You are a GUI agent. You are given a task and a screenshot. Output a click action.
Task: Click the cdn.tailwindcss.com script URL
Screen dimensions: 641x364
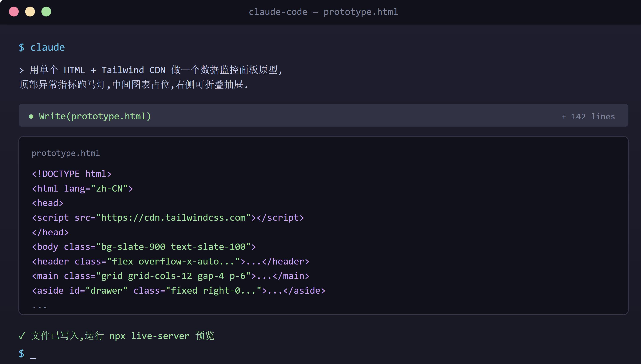pos(173,217)
